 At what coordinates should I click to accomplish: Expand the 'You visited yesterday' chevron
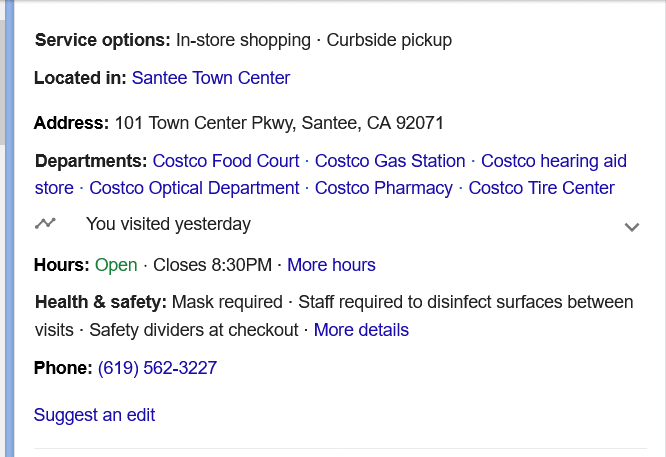coord(631,227)
